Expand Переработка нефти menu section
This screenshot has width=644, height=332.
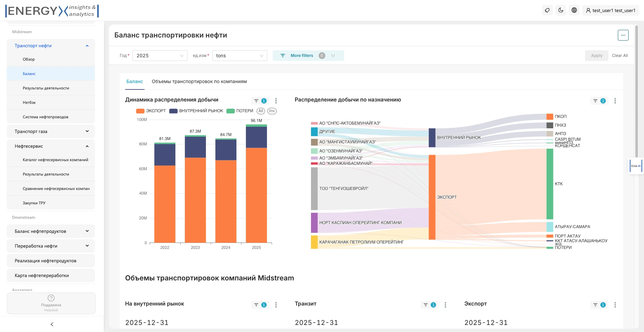point(51,246)
